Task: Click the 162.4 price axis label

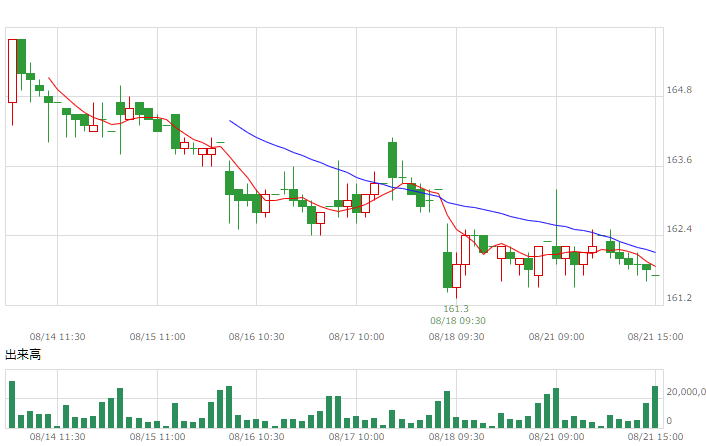Action: click(679, 229)
